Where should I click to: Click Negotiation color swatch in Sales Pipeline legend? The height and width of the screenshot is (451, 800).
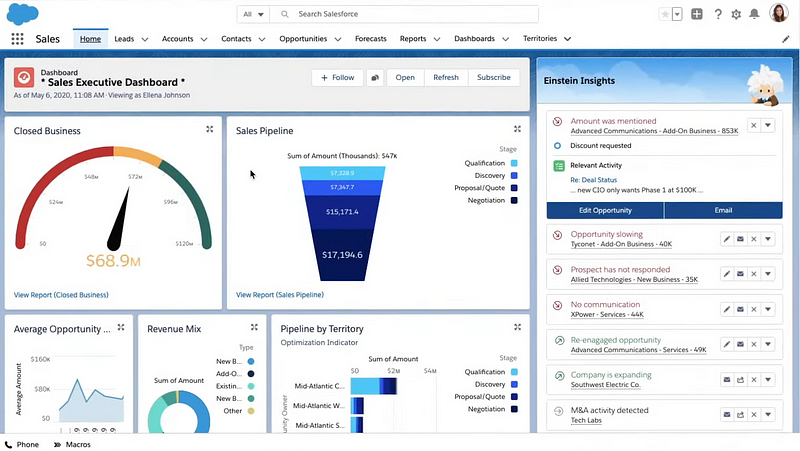coord(514,201)
